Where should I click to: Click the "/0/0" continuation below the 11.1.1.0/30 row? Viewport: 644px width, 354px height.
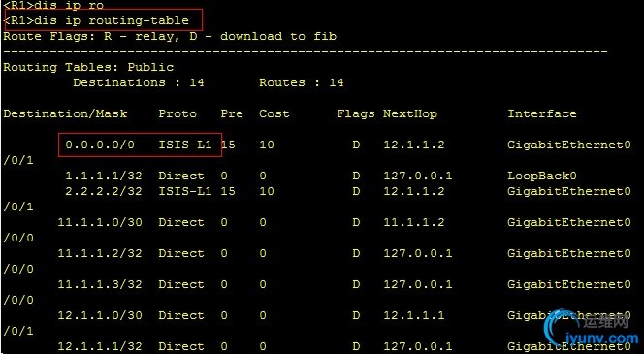18,238
